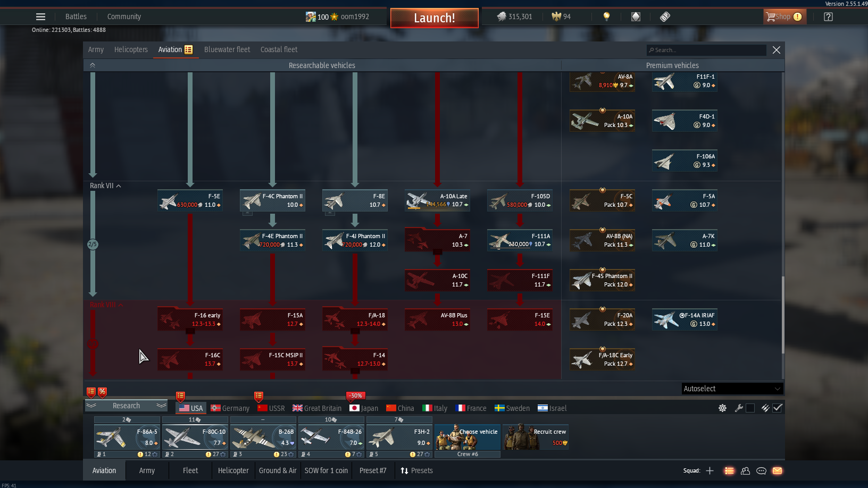Switch to the Coastal fleet tab

(279, 49)
